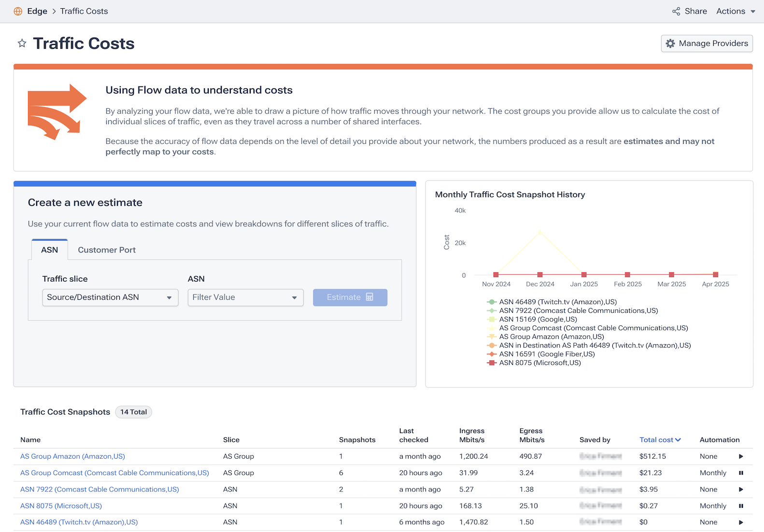The height and width of the screenshot is (532, 764).
Task: Click the calculator icon on Estimate button
Action: [369, 297]
